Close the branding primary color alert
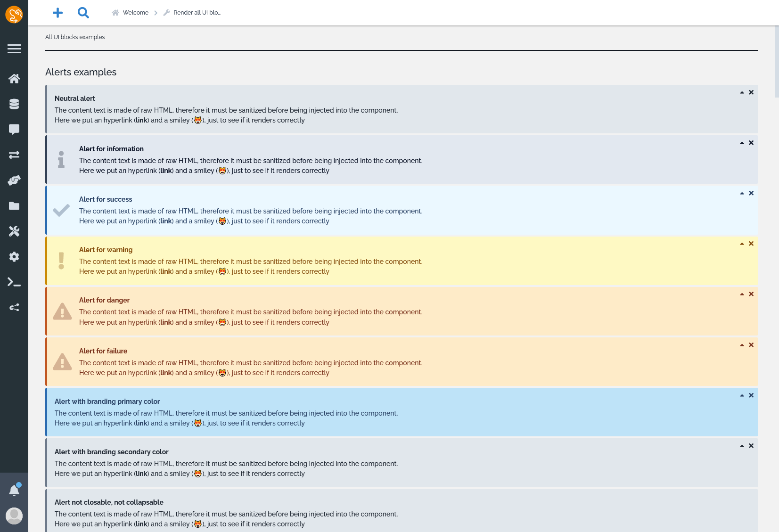This screenshot has width=779, height=532. pos(751,395)
